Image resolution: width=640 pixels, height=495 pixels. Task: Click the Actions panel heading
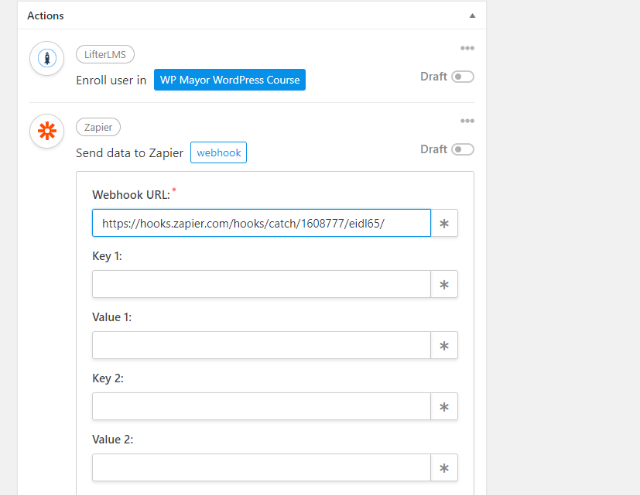(46, 16)
